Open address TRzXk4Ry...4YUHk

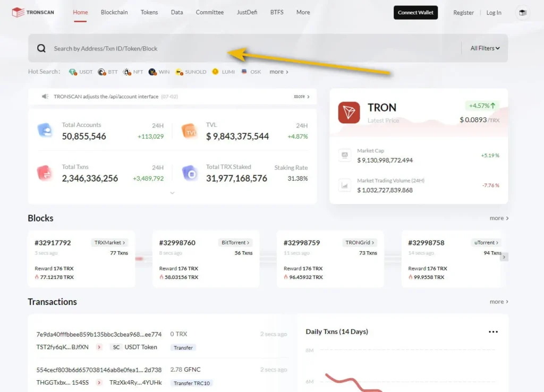pos(135,382)
